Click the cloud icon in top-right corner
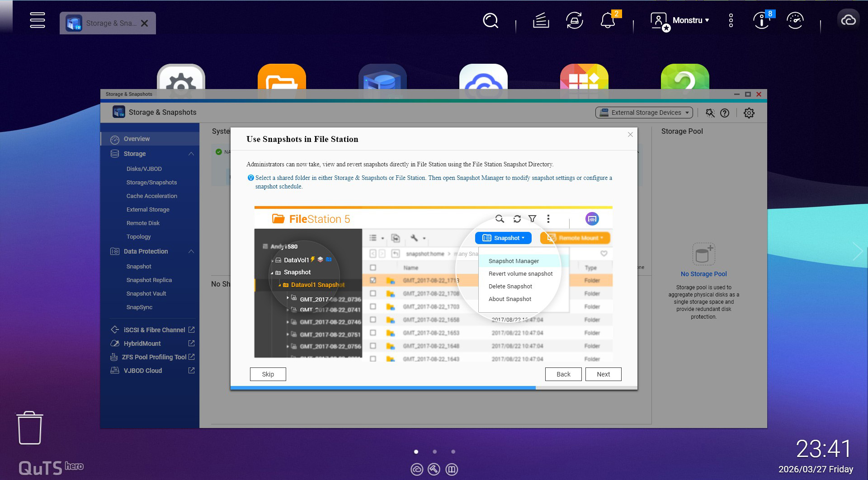 tap(848, 20)
